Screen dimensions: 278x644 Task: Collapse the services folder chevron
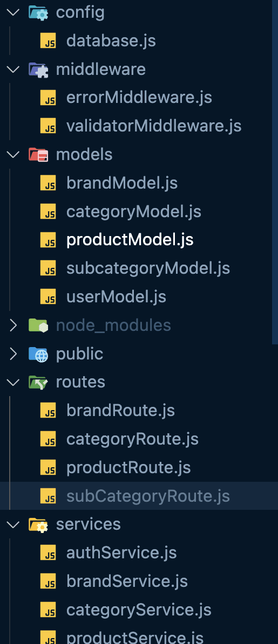coord(13,524)
